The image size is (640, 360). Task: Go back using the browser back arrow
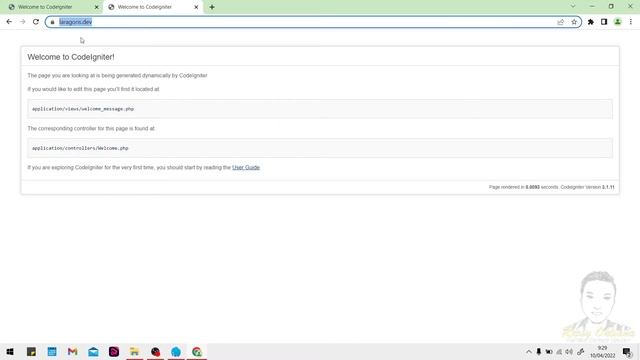[x=9, y=22]
